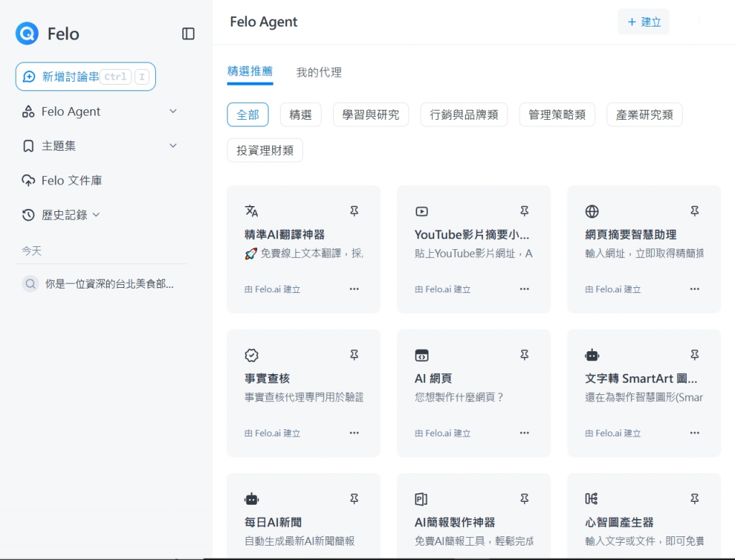Click the Felo Agent page heading
Image resolution: width=735 pixels, height=560 pixels.
263,22
